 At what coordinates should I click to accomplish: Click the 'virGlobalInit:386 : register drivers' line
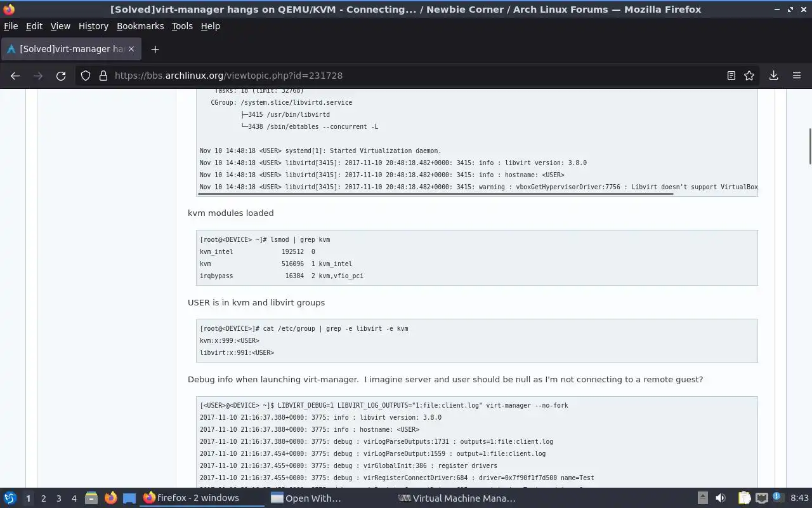[x=348, y=466]
